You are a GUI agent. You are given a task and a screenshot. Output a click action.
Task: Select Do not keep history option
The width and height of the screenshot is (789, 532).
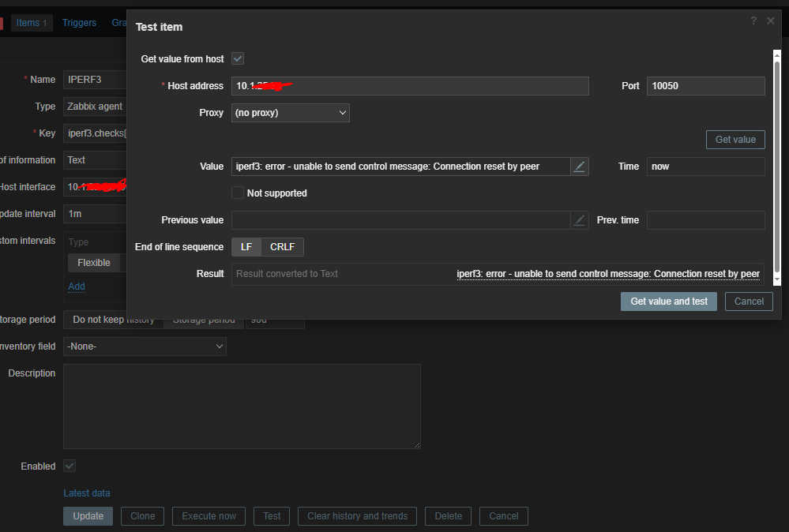pos(113,320)
